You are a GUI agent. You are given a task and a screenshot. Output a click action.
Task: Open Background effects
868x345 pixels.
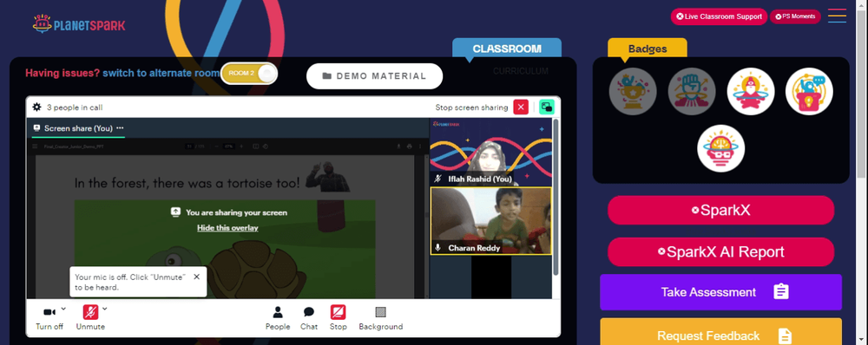coord(381,318)
